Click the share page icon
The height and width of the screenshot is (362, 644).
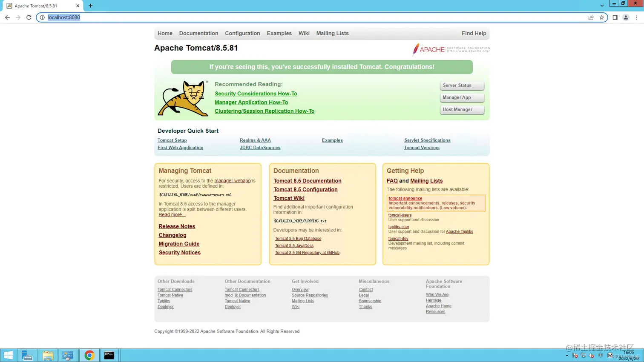tap(591, 17)
